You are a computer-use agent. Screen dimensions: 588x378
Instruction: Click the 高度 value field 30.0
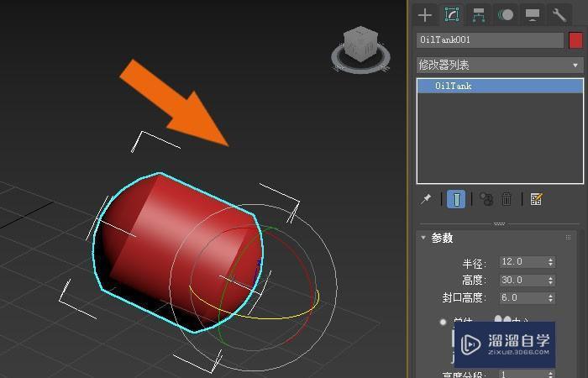[523, 280]
